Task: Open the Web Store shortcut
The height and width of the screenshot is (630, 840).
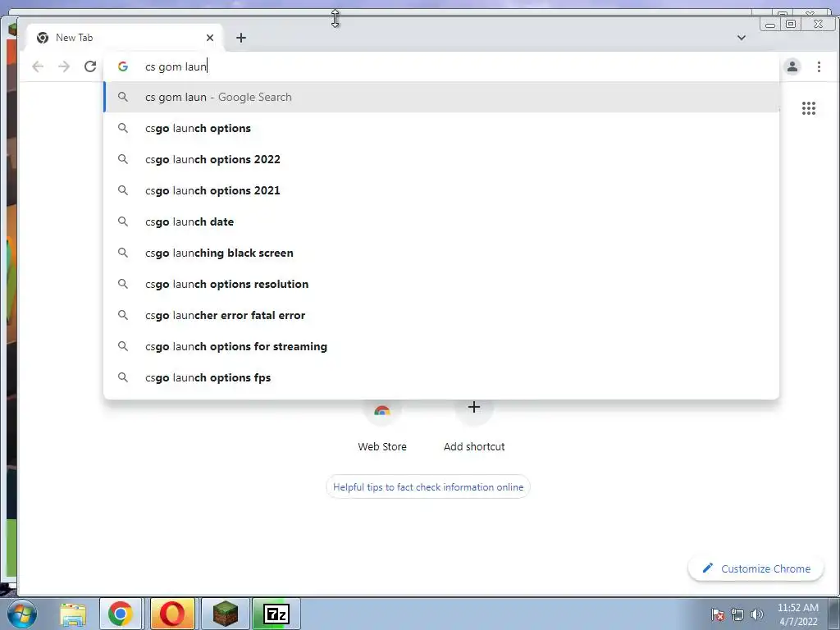Action: (x=382, y=426)
